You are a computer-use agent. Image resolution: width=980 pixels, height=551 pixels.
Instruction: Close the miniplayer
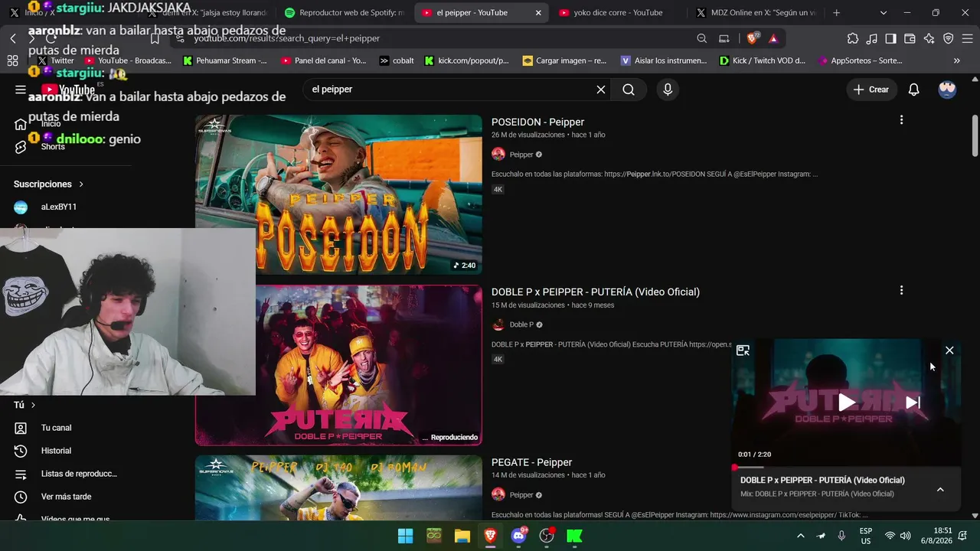point(949,350)
